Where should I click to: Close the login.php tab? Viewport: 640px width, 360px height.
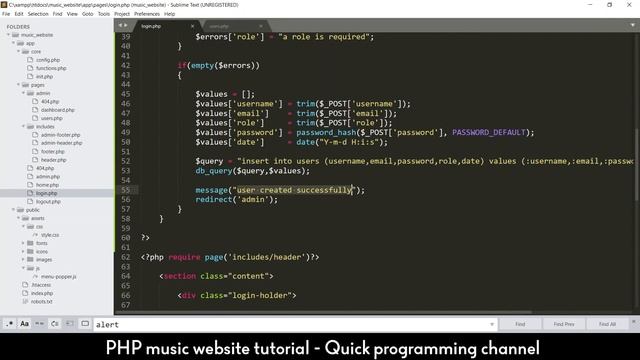tap(193, 26)
